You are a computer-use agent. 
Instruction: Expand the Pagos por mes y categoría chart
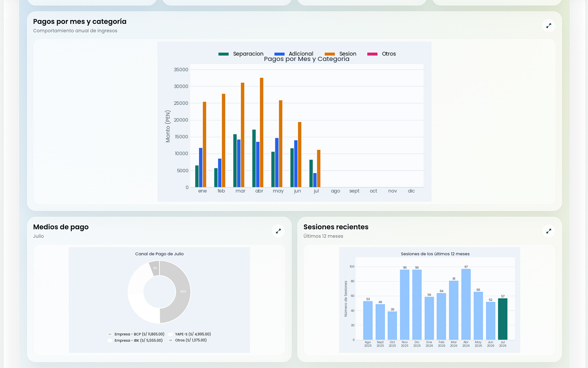(548, 26)
